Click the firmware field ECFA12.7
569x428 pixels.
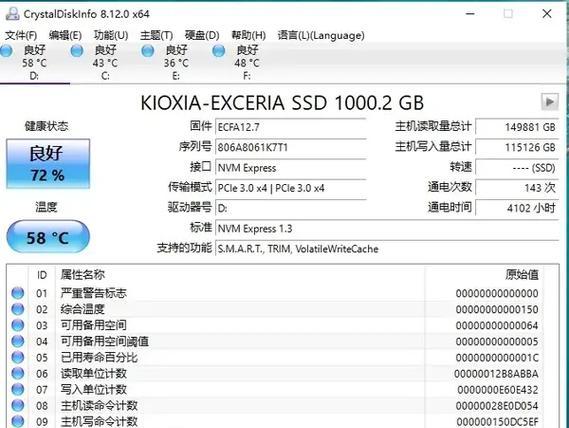coord(291,127)
